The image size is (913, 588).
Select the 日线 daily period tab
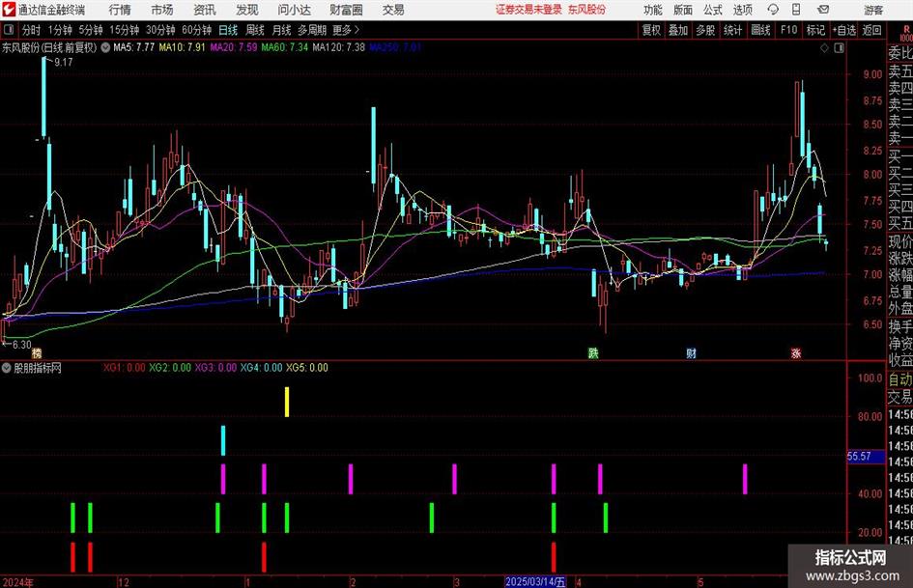(228, 30)
